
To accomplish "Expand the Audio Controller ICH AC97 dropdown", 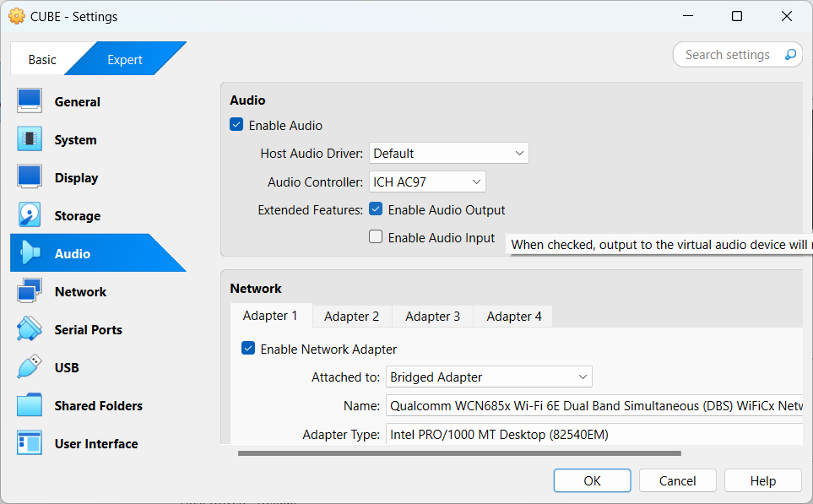I will (x=427, y=182).
